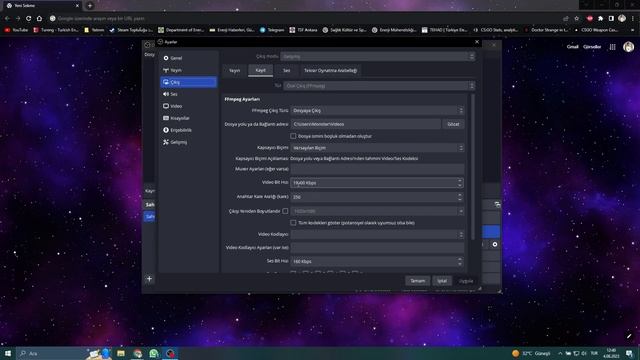Click the Video Kodlayıcı Ayarları input field
The image size is (640, 360).
[378, 247]
